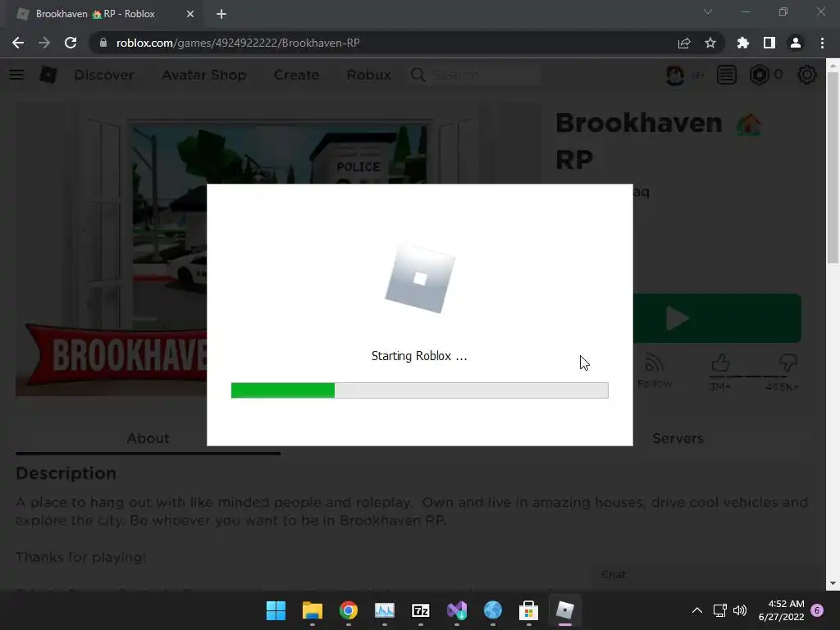Screen dimensions: 840x630
Task: Open Visual Studio from taskbar
Action: tap(456, 610)
